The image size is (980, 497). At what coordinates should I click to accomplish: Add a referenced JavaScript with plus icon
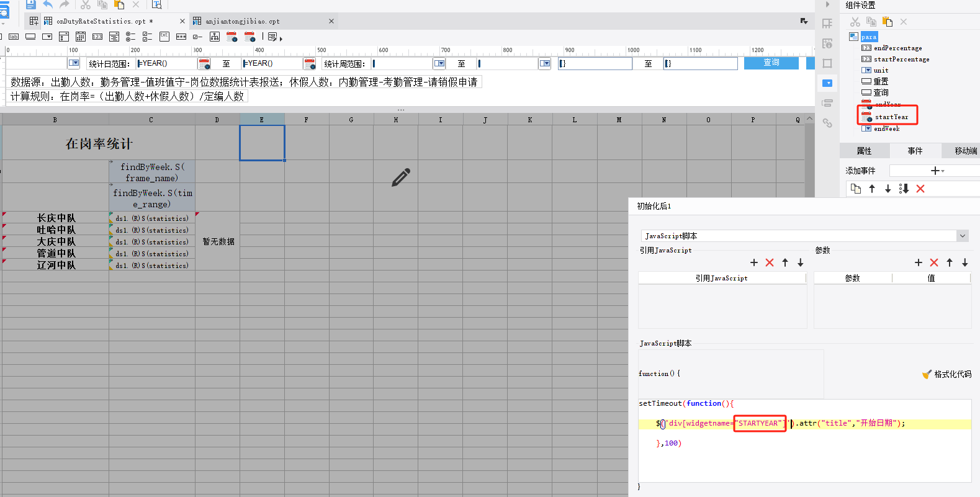(754, 262)
